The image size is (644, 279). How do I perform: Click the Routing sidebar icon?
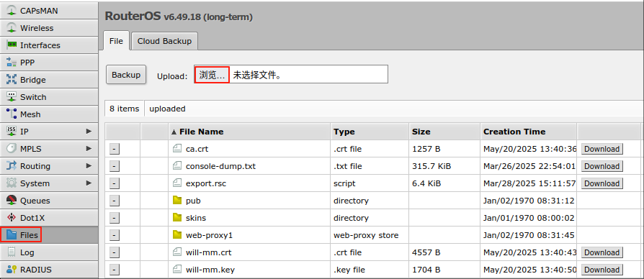(12, 166)
